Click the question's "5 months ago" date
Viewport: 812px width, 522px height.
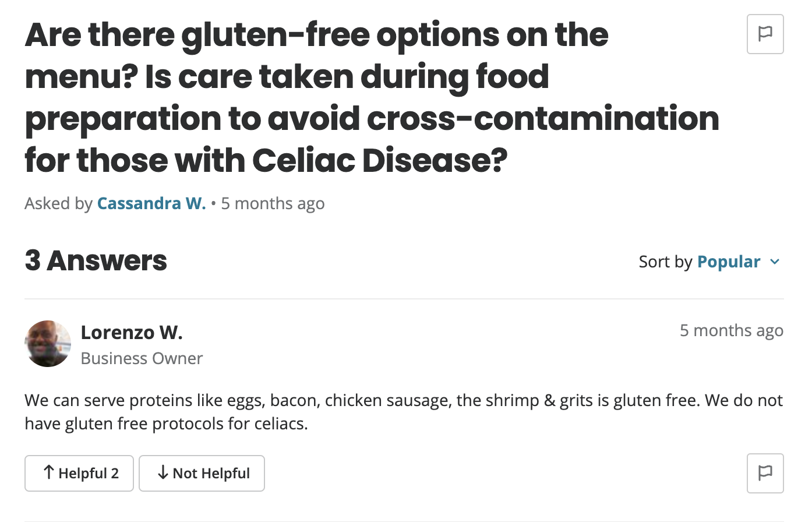273,203
